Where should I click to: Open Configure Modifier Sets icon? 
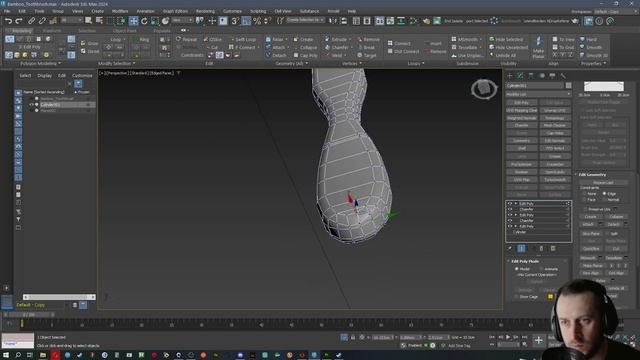[x=553, y=248]
